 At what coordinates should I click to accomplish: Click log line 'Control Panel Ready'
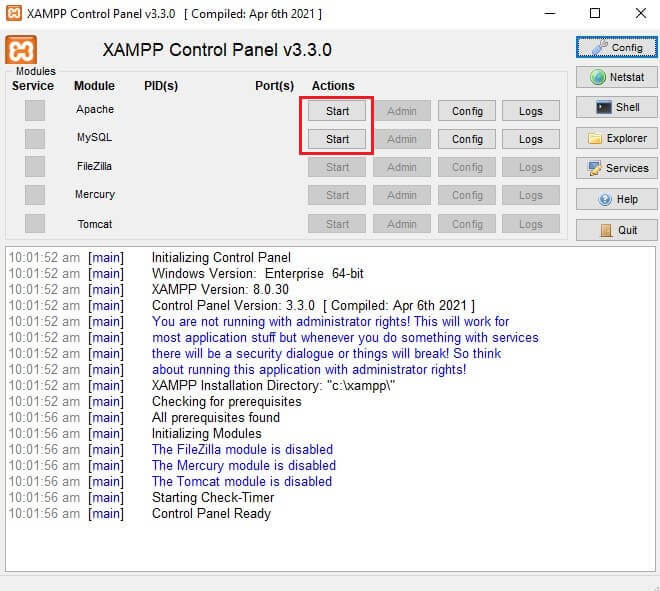[x=211, y=514]
